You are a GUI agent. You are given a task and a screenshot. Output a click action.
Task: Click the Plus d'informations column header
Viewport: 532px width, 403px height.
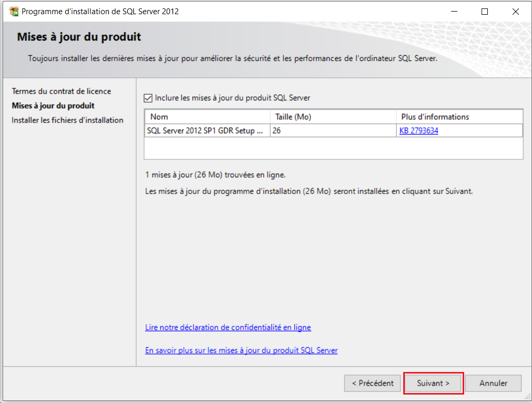pyautogui.click(x=459, y=117)
